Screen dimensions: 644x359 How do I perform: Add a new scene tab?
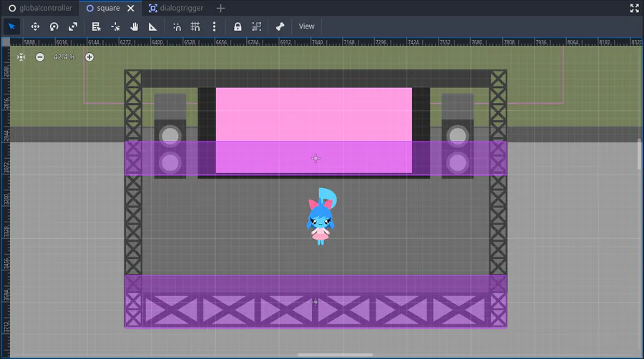point(220,8)
